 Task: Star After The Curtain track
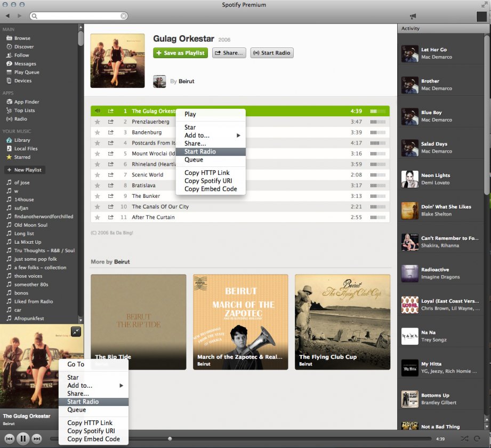pyautogui.click(x=98, y=217)
